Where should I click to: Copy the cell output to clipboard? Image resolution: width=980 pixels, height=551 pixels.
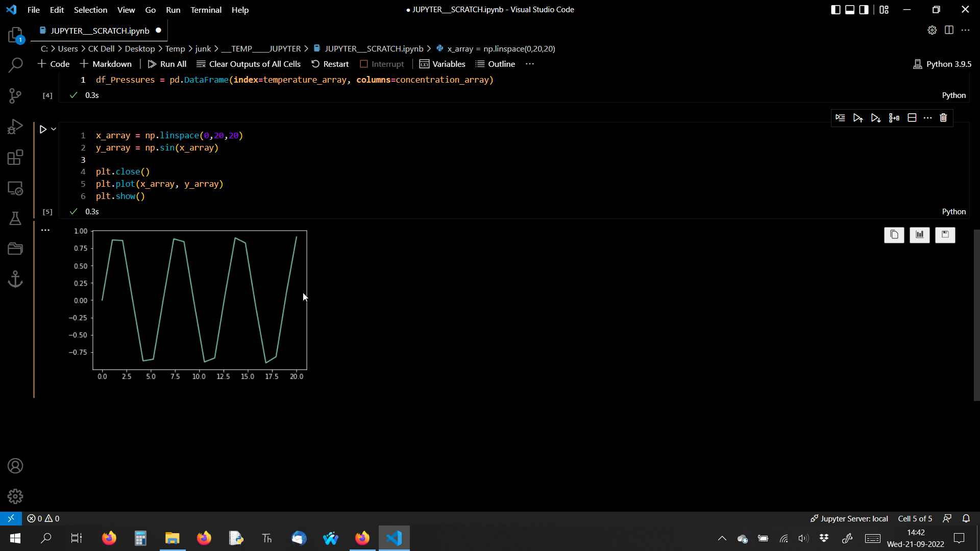click(x=894, y=235)
